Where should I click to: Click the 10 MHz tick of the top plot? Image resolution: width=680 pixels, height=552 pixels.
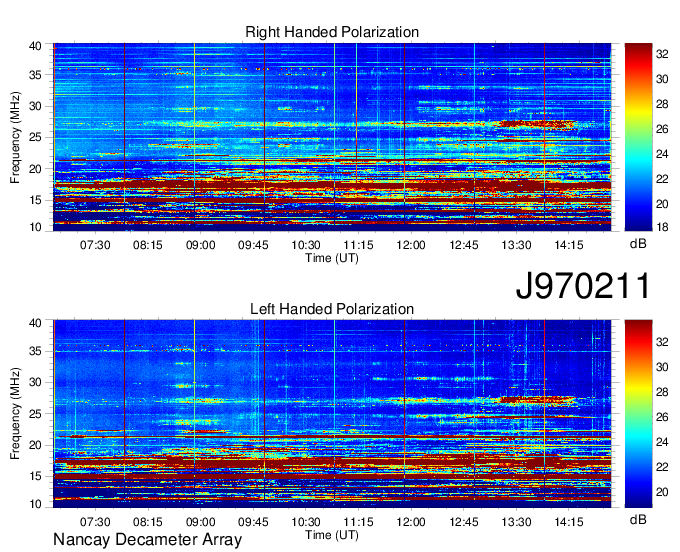pyautogui.click(x=35, y=227)
